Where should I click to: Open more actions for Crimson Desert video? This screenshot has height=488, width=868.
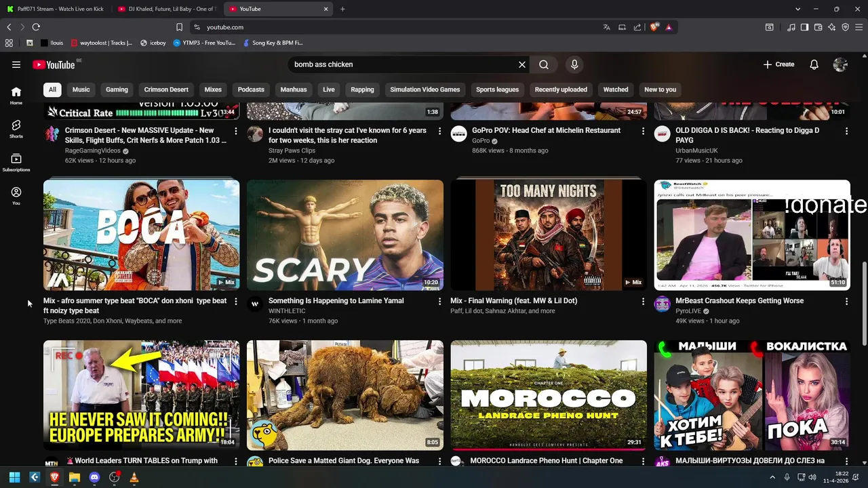coord(236,131)
